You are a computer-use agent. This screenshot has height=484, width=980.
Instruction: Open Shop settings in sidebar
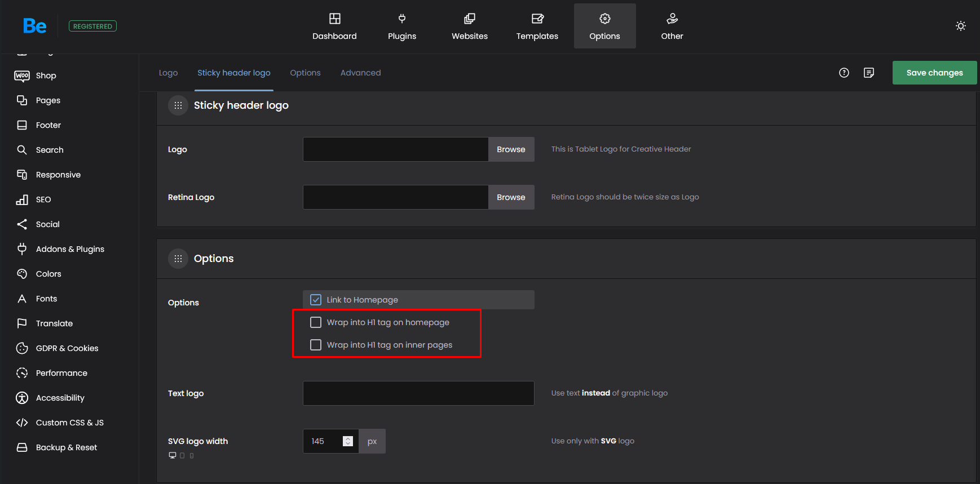tap(46, 76)
